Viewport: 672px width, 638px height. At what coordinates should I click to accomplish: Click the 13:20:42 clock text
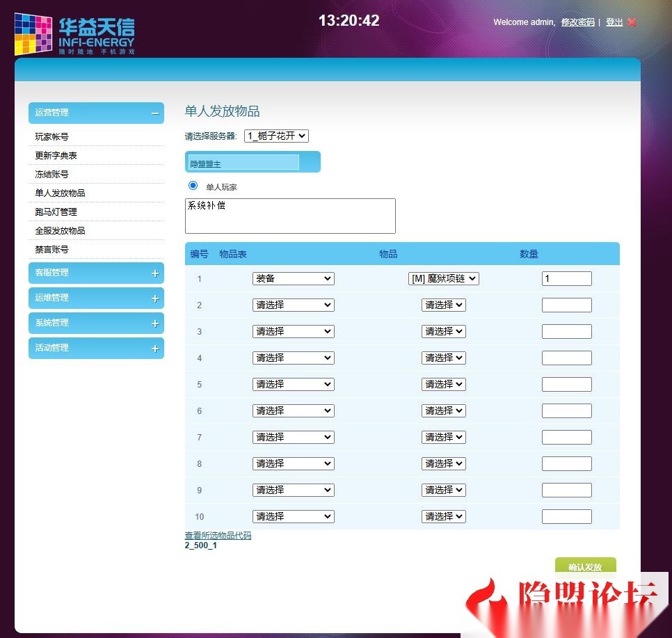click(x=349, y=21)
